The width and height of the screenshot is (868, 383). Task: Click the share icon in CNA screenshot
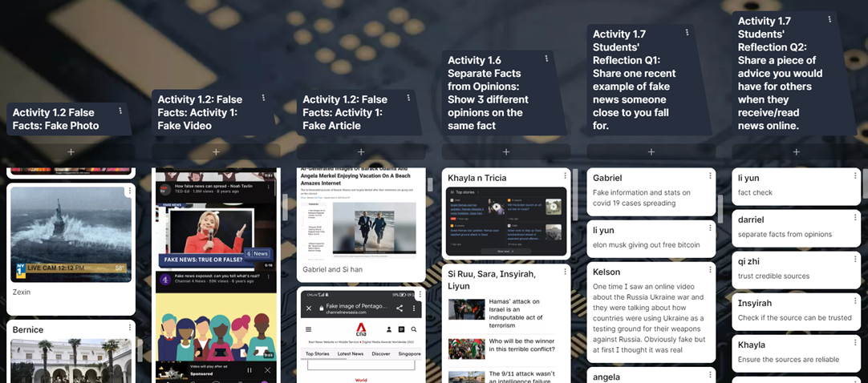(400, 308)
